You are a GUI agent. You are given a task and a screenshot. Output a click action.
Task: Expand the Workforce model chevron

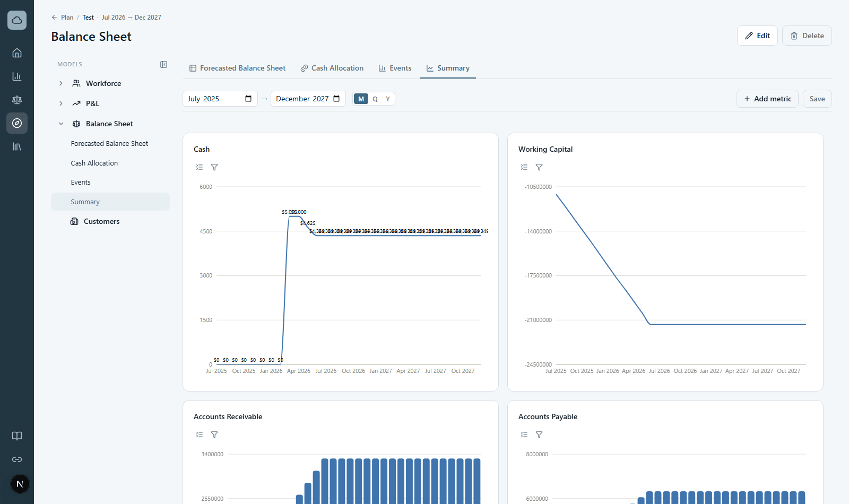tap(61, 83)
